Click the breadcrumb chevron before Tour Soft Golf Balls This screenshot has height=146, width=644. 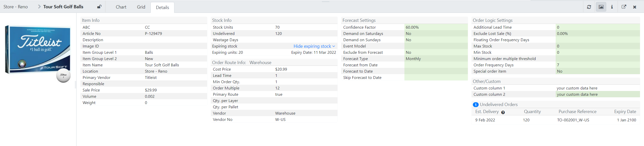39,7
